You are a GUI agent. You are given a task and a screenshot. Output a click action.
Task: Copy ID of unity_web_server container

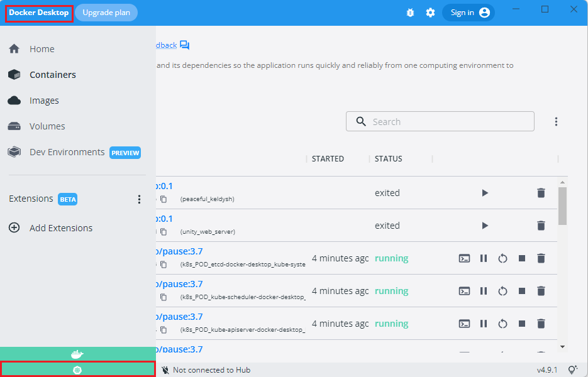[x=164, y=232]
